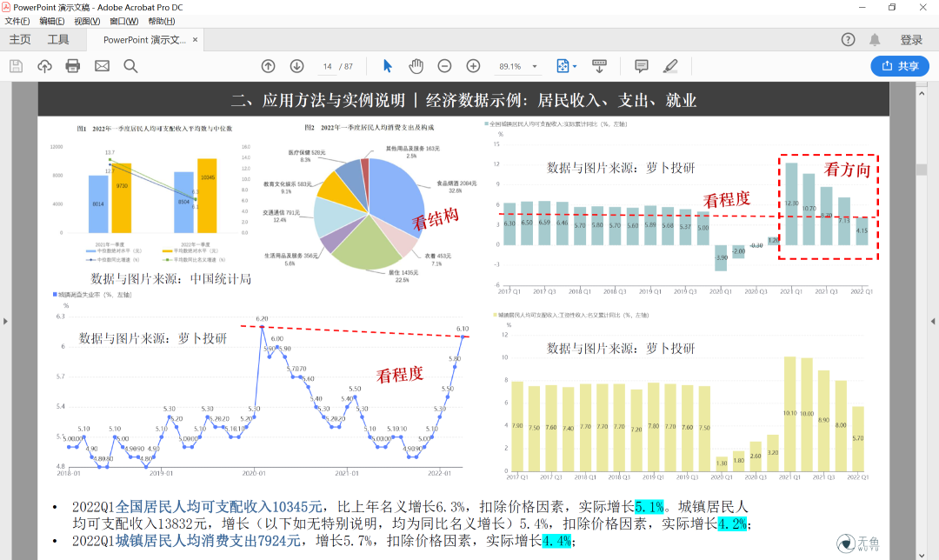Click the Save file icon
The width and height of the screenshot is (939, 560).
tap(17, 66)
